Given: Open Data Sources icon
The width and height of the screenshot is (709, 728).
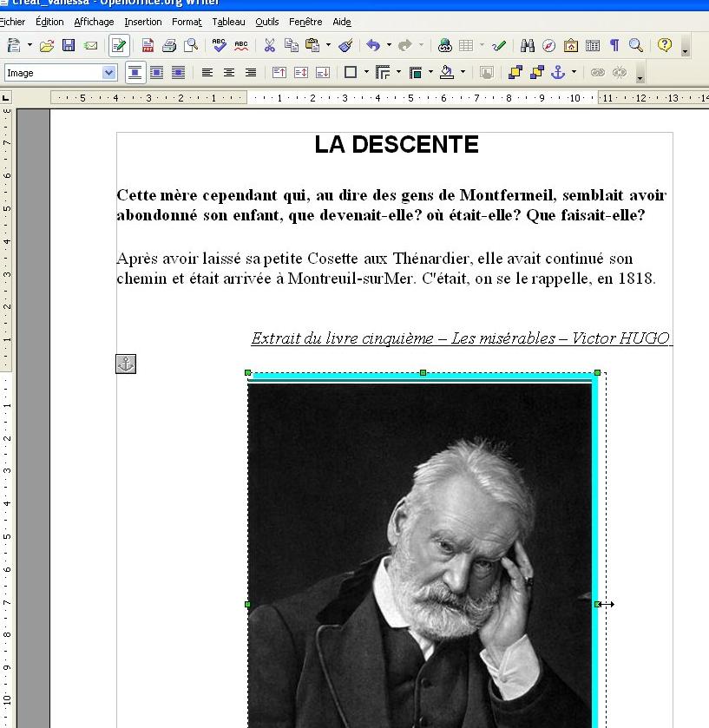Looking at the screenshot, I should [x=593, y=45].
